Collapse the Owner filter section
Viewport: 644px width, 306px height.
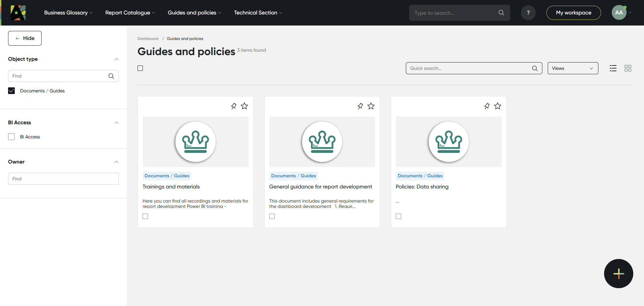click(x=116, y=162)
